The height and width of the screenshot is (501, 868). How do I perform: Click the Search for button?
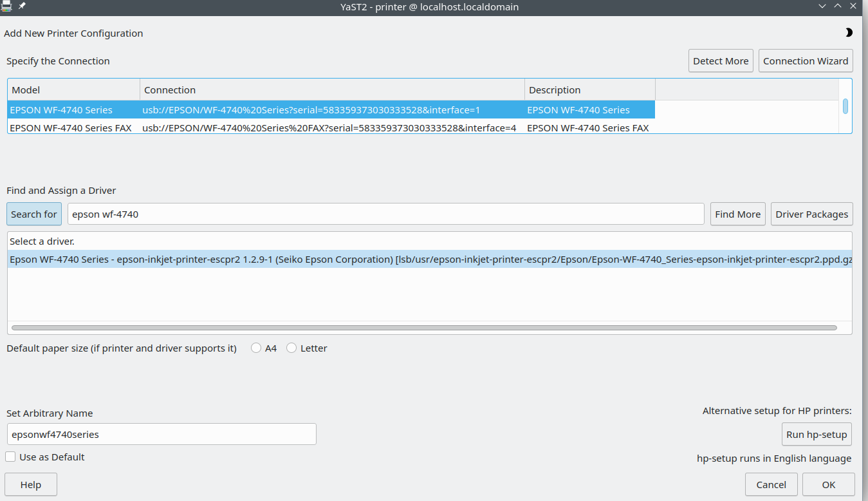34,214
